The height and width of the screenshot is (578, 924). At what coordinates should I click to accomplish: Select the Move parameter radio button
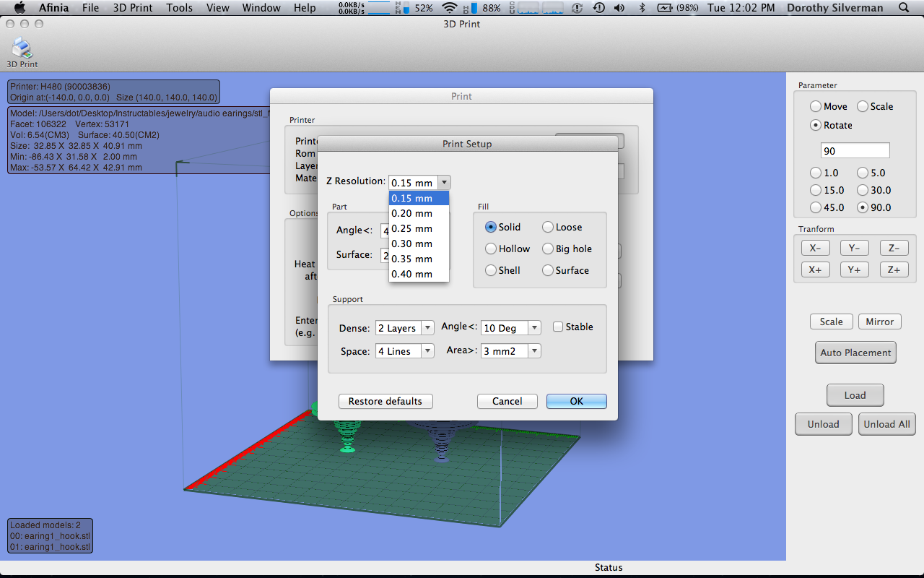[816, 106]
